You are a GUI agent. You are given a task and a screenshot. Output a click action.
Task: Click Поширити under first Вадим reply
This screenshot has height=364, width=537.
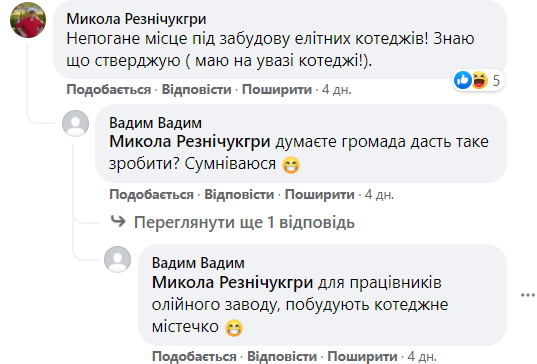[320, 194]
